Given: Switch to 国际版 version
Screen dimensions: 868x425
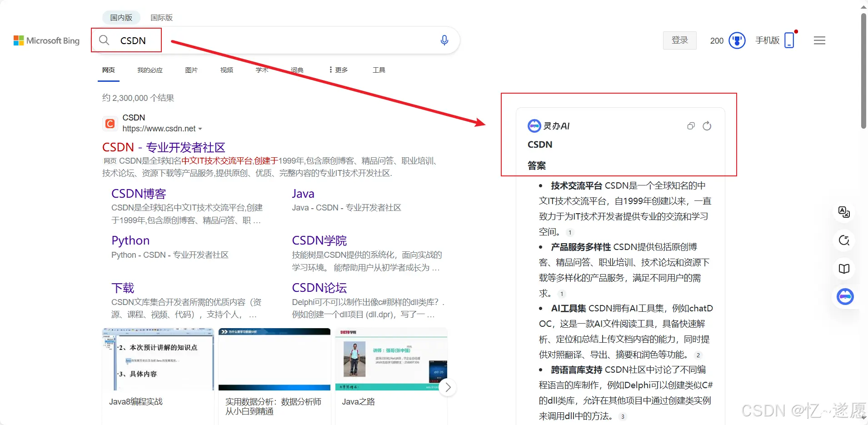Looking at the screenshot, I should pos(161,18).
